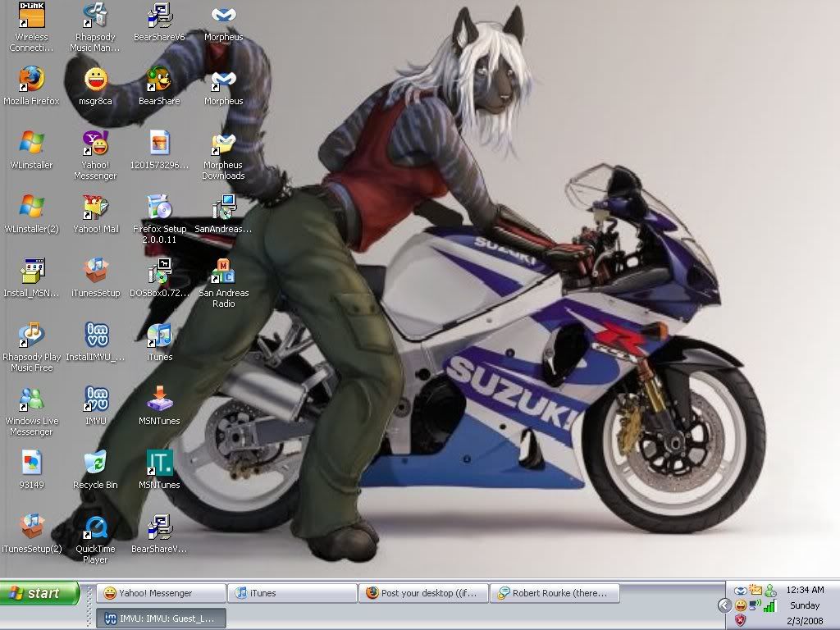Switch to the IMVU Guest taskbar button
The width and height of the screenshot is (840, 630).
pos(161,619)
